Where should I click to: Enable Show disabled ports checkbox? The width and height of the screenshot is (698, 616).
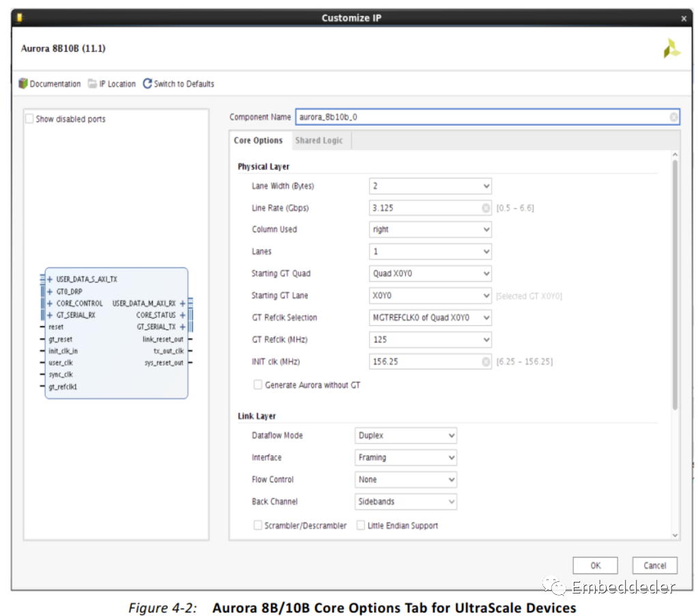tap(29, 119)
